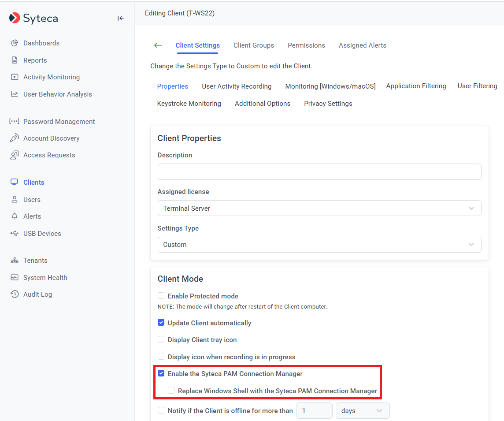Toggle Display Client tray icon checkbox

pos(161,340)
